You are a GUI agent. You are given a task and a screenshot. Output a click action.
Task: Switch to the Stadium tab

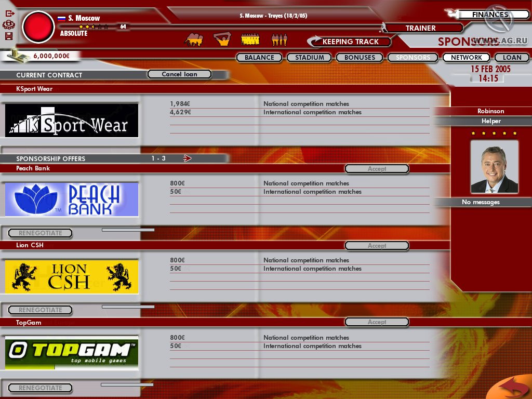click(310, 57)
